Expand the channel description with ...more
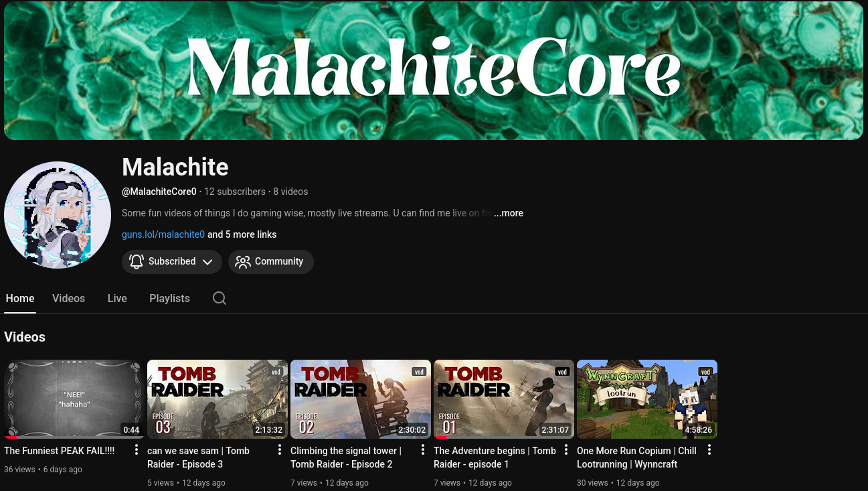The height and width of the screenshot is (491, 868). point(508,213)
